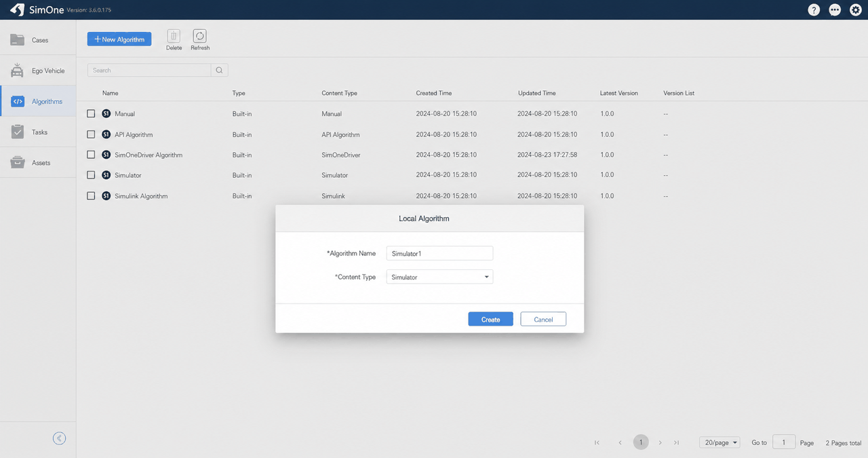
Task: Click the Tasks clipboard icon
Action: pyautogui.click(x=18, y=132)
